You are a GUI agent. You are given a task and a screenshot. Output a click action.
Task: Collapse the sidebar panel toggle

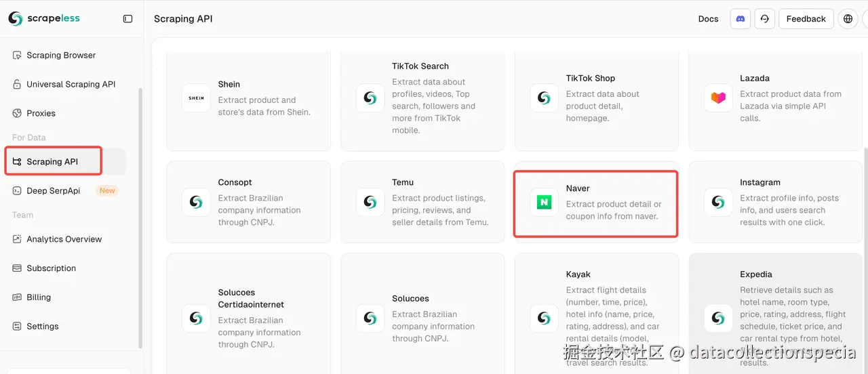127,19
